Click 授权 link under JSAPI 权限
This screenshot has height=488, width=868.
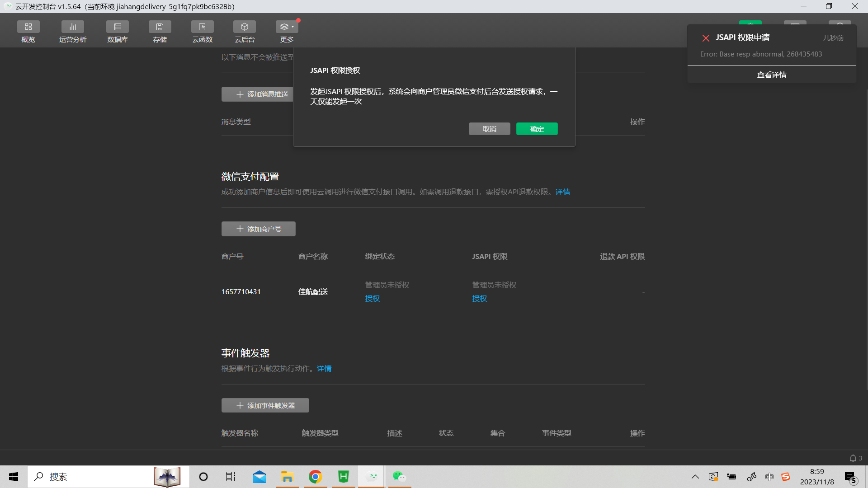coord(479,299)
